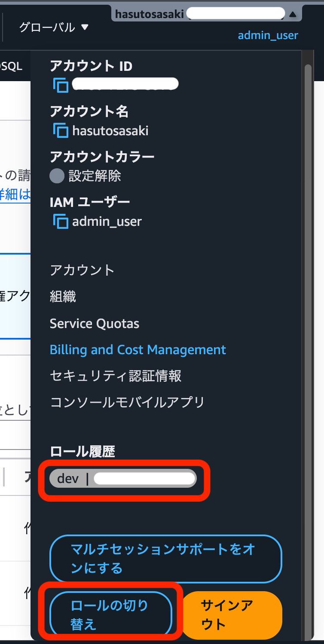Click マルチセッションサポートをオンにする button
The image size is (324, 644).
click(x=166, y=559)
